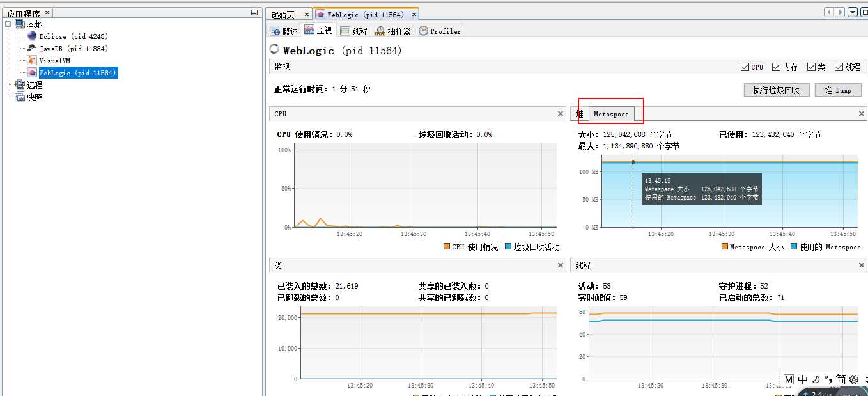Click the IME 简 simplified Chinese toggle
The height and width of the screenshot is (396, 868).
click(841, 379)
